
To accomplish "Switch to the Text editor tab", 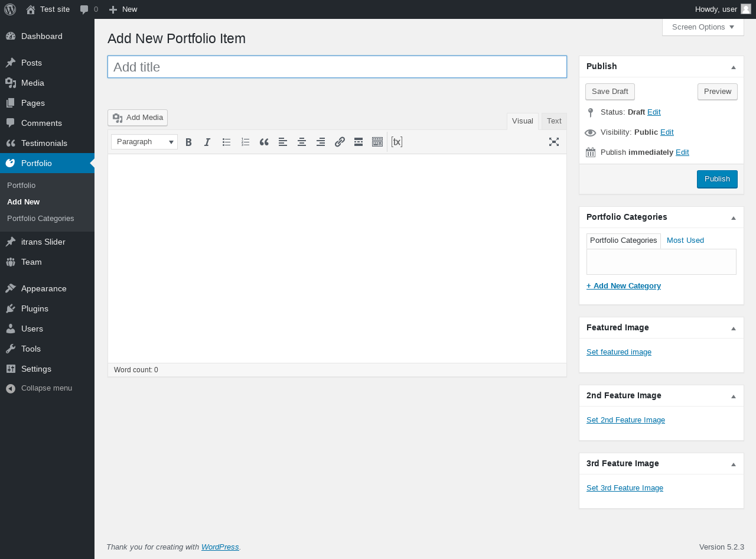I will click(x=554, y=121).
